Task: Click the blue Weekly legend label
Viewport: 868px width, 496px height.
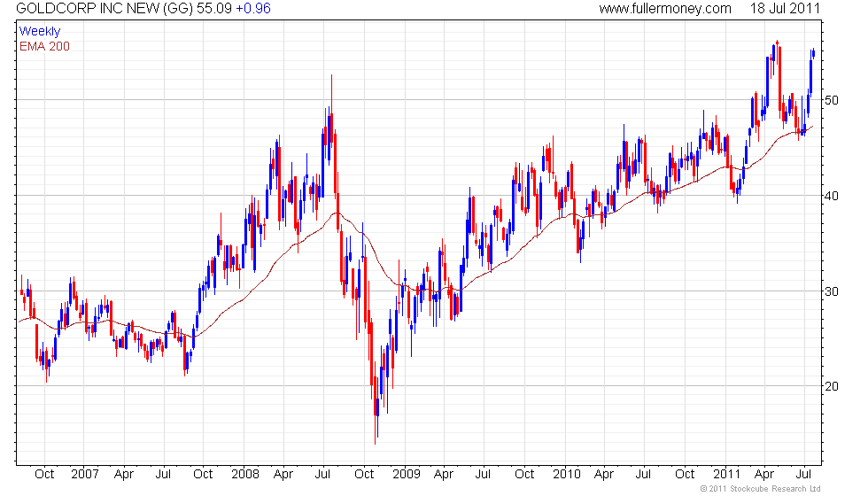Action: (x=39, y=32)
